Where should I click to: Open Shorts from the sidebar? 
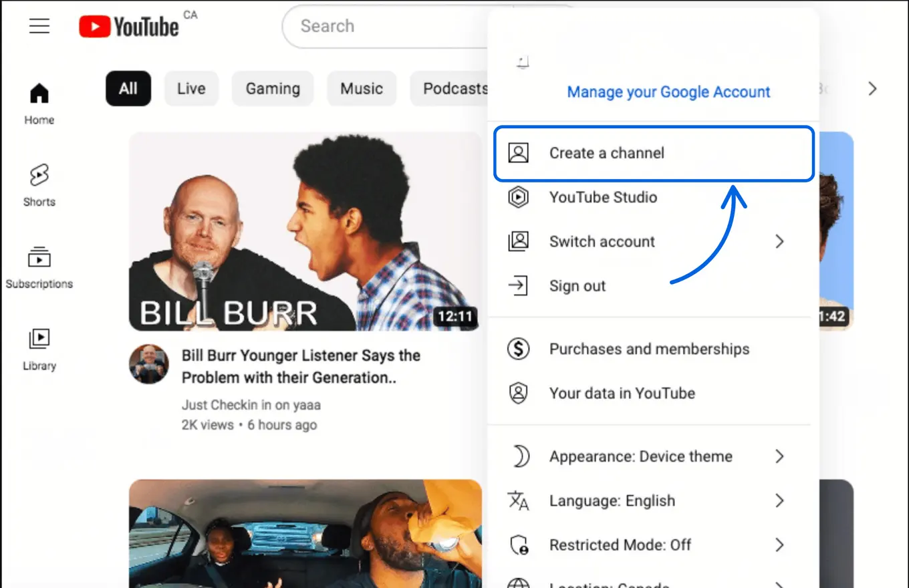click(39, 185)
